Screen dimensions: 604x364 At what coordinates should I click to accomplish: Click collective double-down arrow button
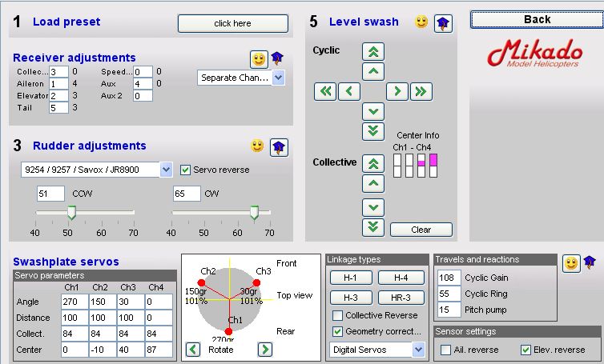pos(372,227)
